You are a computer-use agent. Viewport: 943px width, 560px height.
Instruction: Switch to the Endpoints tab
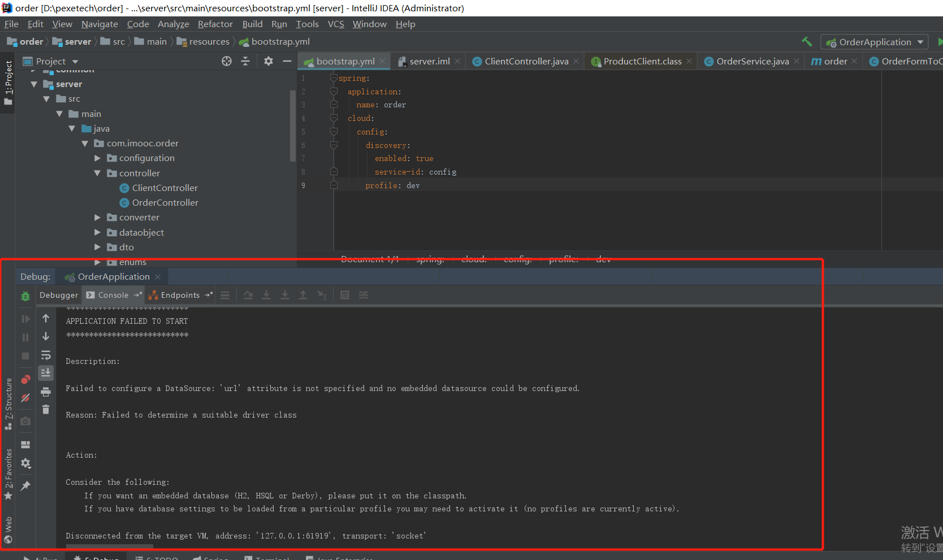click(x=180, y=295)
